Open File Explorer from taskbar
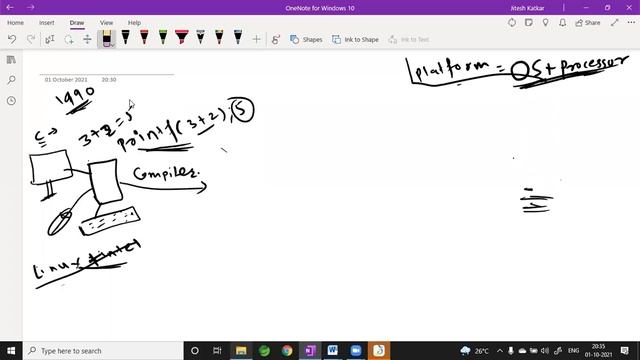 click(241, 351)
